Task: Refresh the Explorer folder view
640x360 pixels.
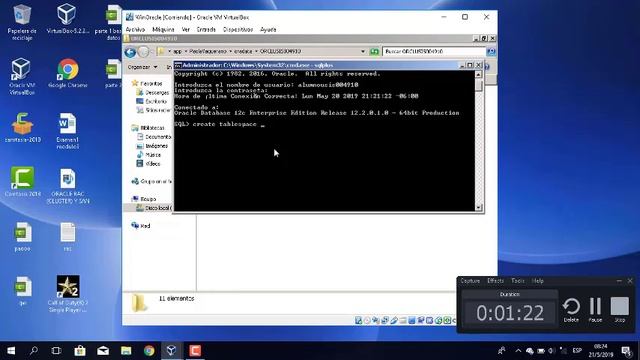Action: coord(374,51)
